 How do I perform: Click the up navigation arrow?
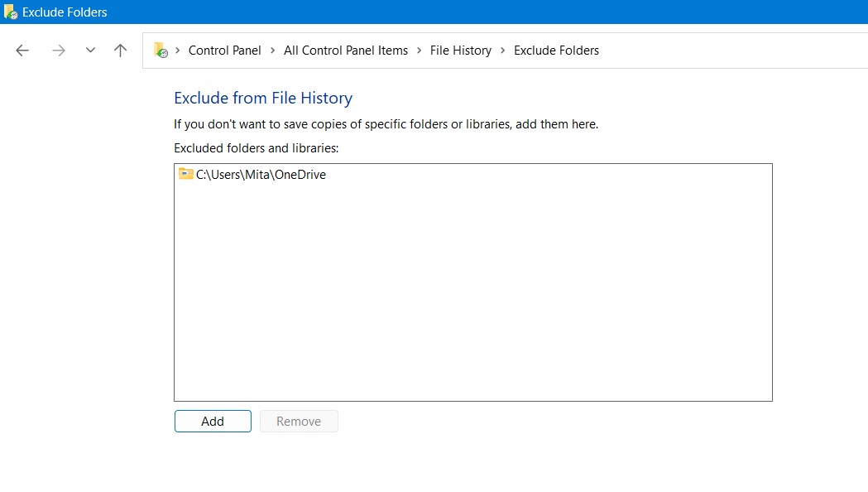(x=120, y=50)
